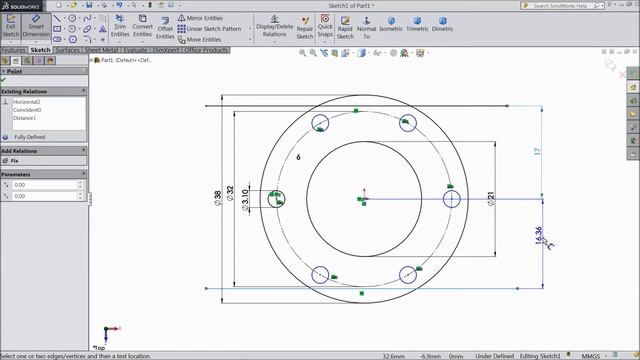Select the Polygon sketch tool
The height and width of the screenshot is (360, 640).
[73, 39]
